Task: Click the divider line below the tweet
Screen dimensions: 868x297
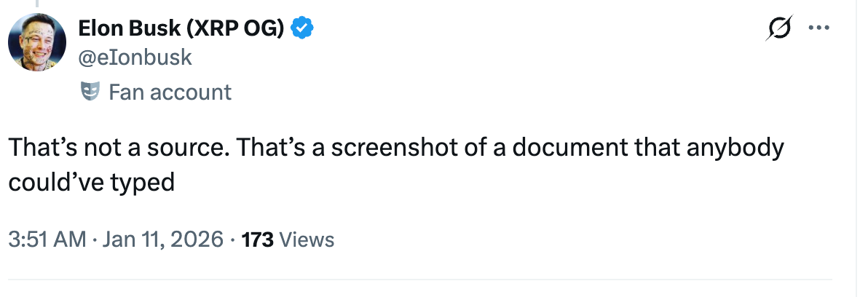Action: (419, 280)
